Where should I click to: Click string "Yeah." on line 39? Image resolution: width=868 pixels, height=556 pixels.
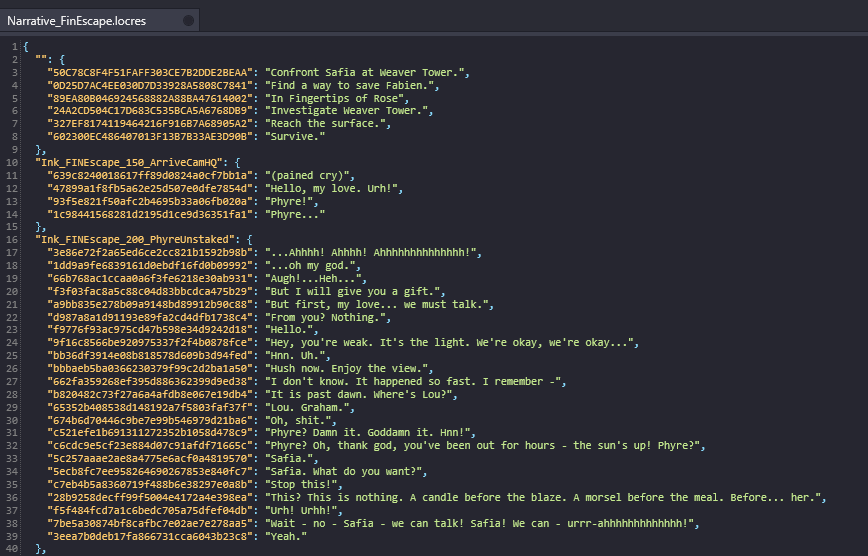[286, 536]
